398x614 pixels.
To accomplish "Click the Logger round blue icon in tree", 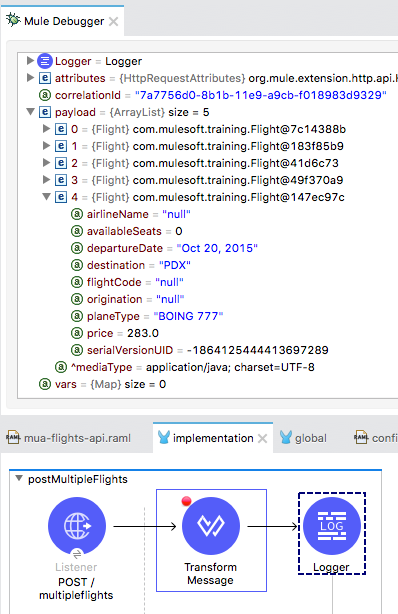I will 45,61.
